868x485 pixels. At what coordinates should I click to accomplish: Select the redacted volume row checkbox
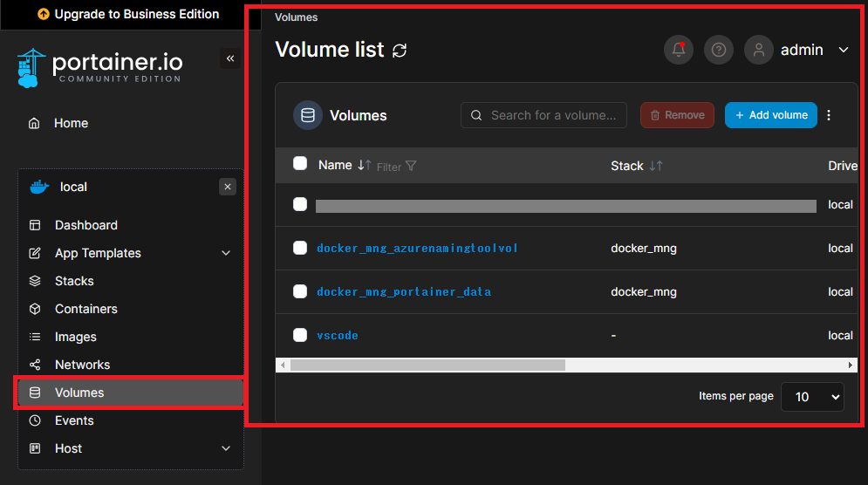[300, 204]
